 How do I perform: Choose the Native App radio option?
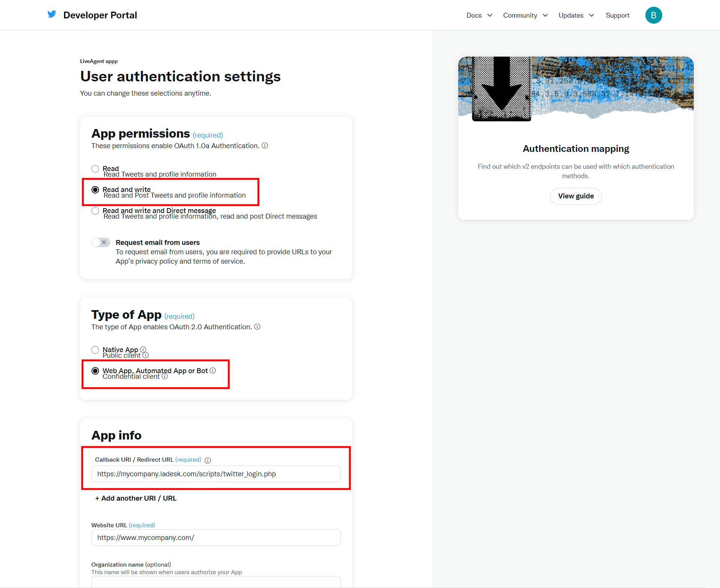tap(95, 350)
